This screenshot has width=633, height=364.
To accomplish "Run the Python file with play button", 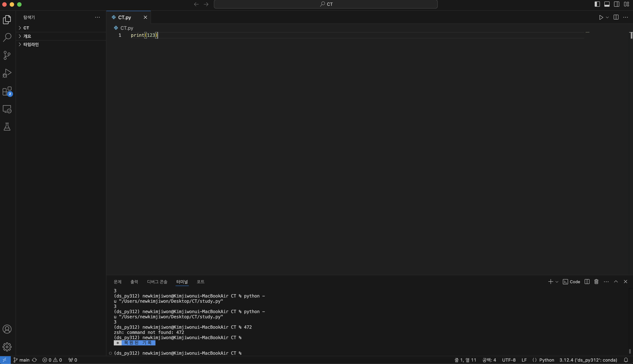I will pyautogui.click(x=601, y=17).
